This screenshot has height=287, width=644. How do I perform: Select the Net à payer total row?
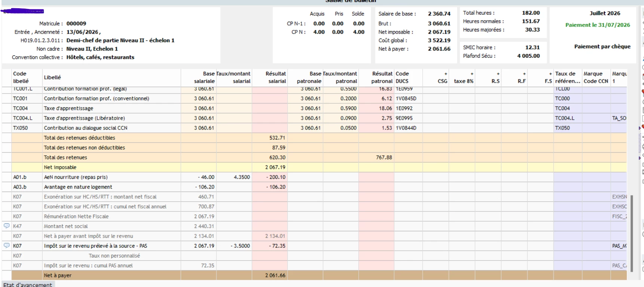click(314, 275)
